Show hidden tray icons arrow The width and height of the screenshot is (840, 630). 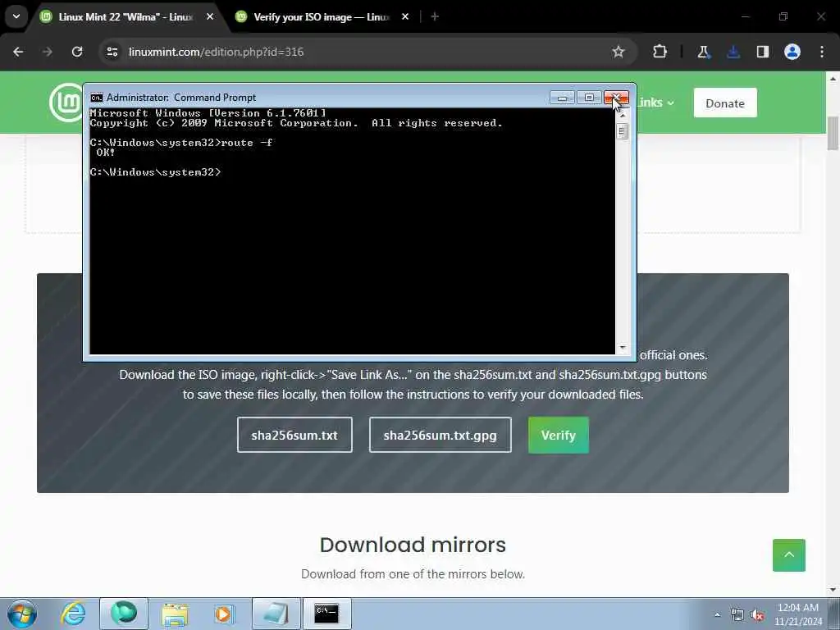pyautogui.click(x=717, y=614)
